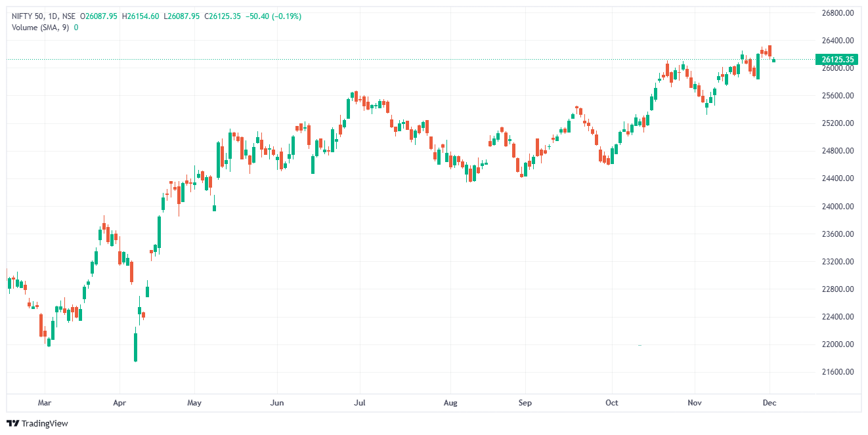Screen dimensions: 868x435
Task: Select the Mar label on time axis
Action: (45, 402)
